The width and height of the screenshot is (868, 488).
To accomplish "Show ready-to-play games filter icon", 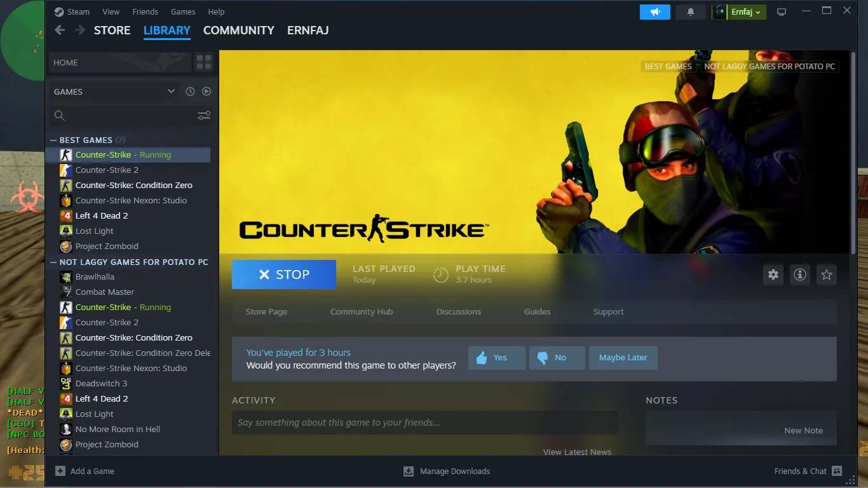I will [207, 91].
